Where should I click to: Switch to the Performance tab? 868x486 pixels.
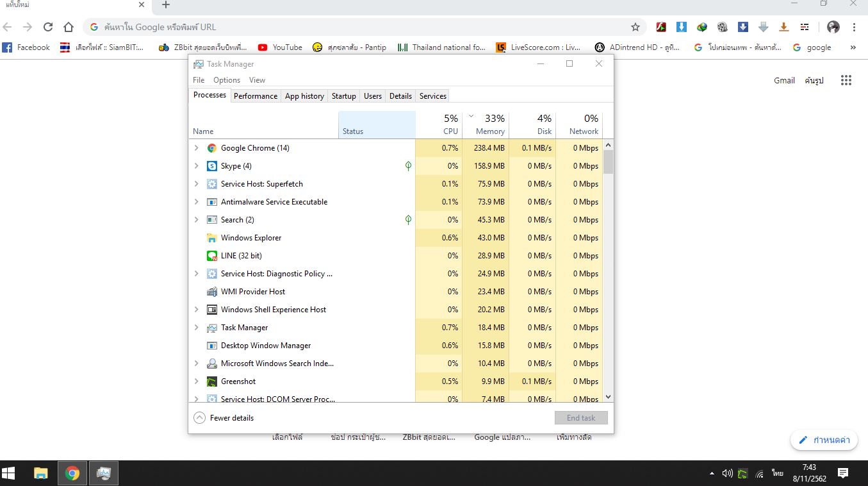[256, 96]
